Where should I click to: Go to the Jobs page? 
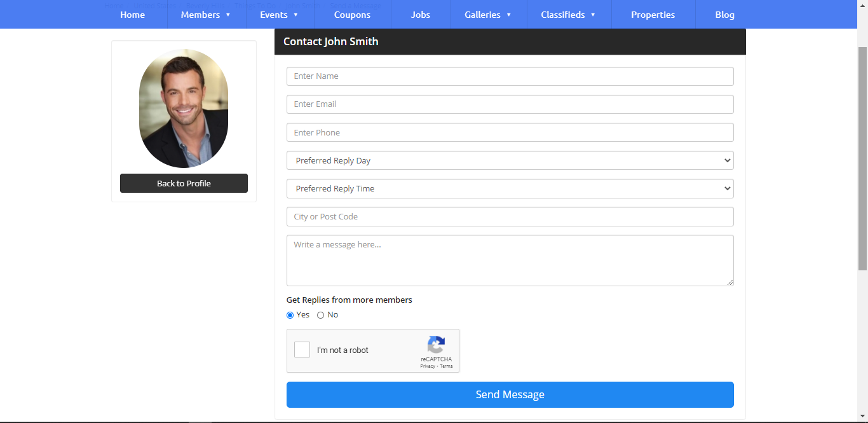pos(421,15)
